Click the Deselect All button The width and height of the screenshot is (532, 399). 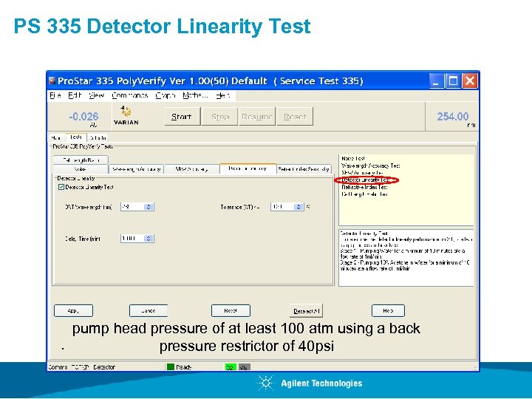[306, 311]
